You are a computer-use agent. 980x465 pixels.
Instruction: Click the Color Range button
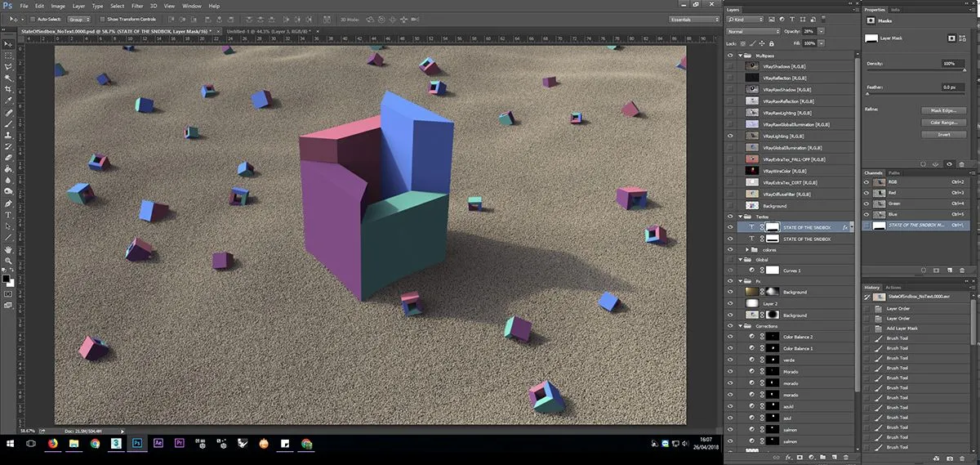[944, 123]
